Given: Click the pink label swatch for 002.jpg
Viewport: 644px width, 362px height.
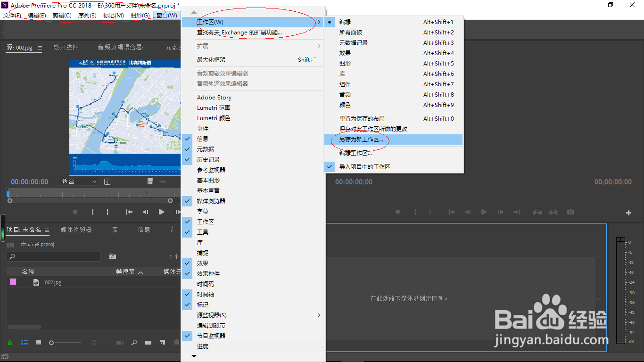Looking at the screenshot, I should (13, 282).
